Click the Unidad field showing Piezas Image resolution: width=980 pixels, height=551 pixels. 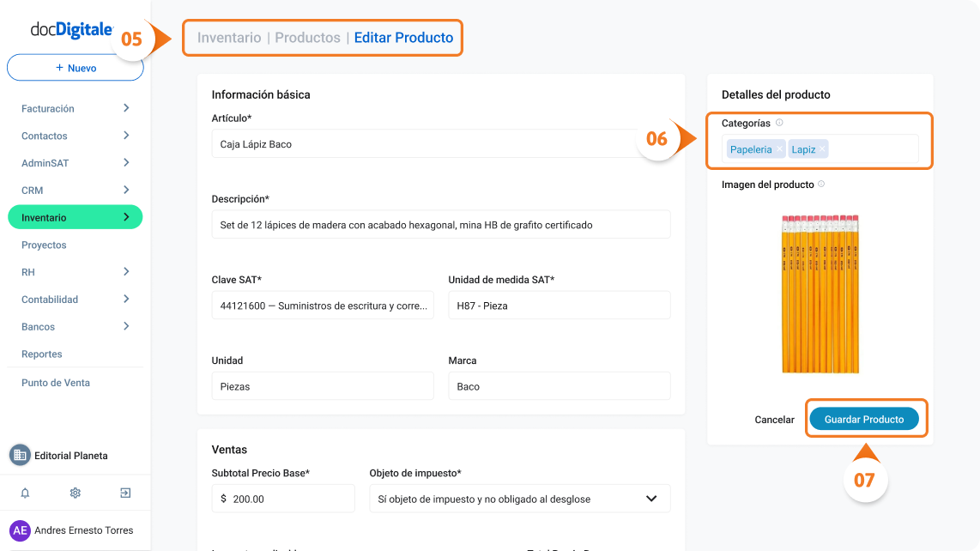(x=323, y=386)
